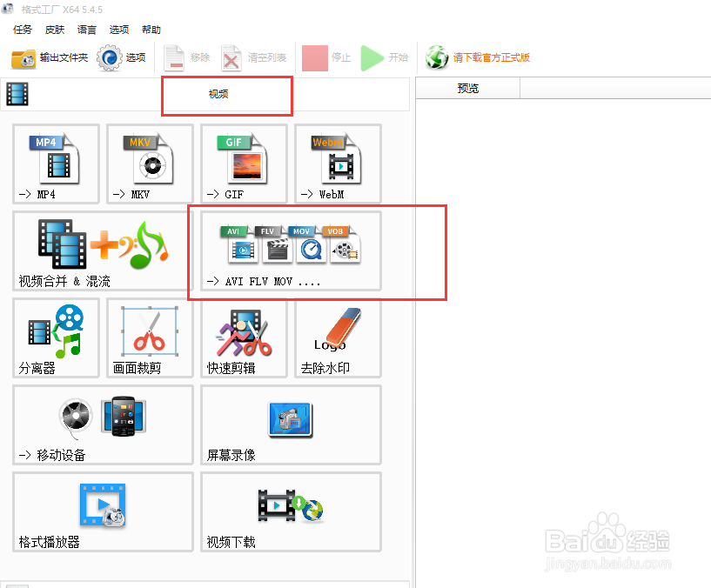711x588 pixels.
Task: Click the 停止 label text
Action: coord(341,57)
